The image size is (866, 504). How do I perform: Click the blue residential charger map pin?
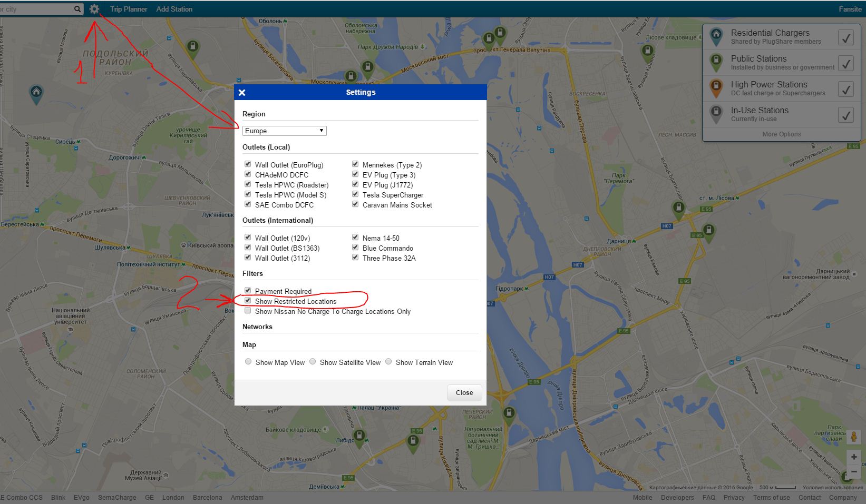tap(36, 93)
